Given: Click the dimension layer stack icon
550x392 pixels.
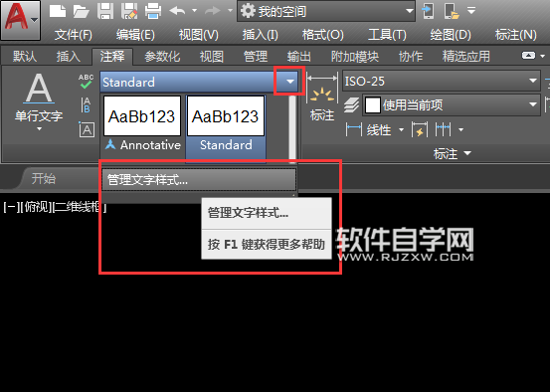Looking at the screenshot, I should 351,104.
